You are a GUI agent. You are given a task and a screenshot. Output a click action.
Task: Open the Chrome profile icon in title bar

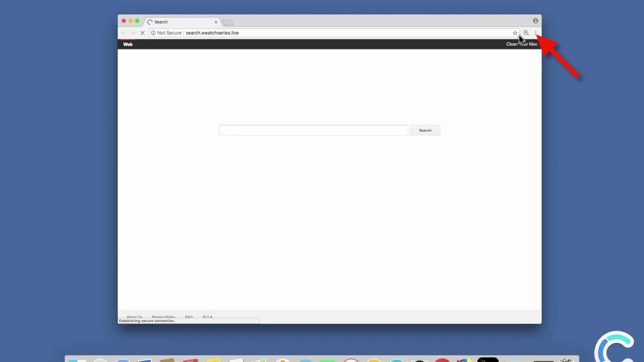(535, 21)
